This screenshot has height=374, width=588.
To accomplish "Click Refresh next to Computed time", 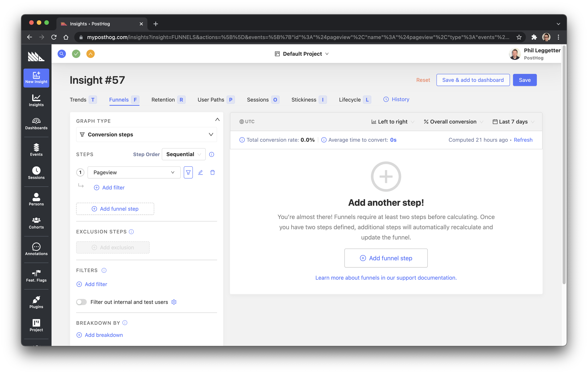I will coord(523,140).
